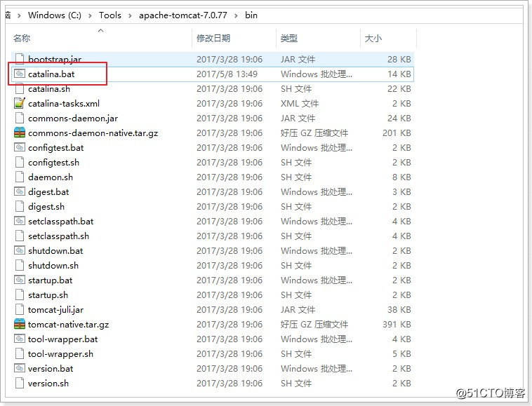Click the daemon.sh file icon
Screen dimensions: 532x406
pos(20,177)
